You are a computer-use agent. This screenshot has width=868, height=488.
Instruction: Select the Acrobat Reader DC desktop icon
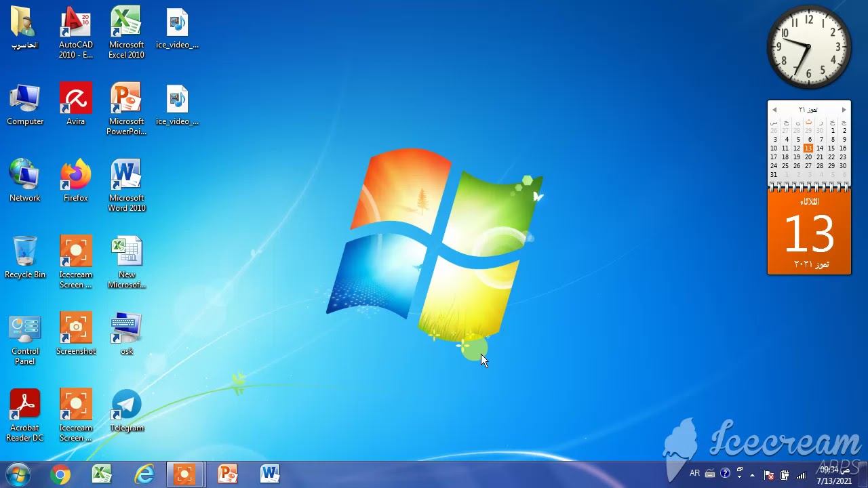coord(25,415)
